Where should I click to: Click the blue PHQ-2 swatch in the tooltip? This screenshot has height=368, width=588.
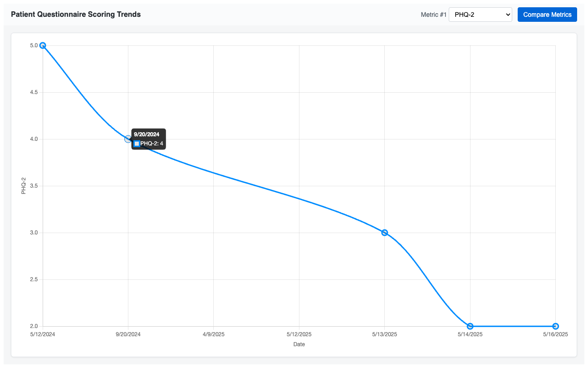click(137, 144)
